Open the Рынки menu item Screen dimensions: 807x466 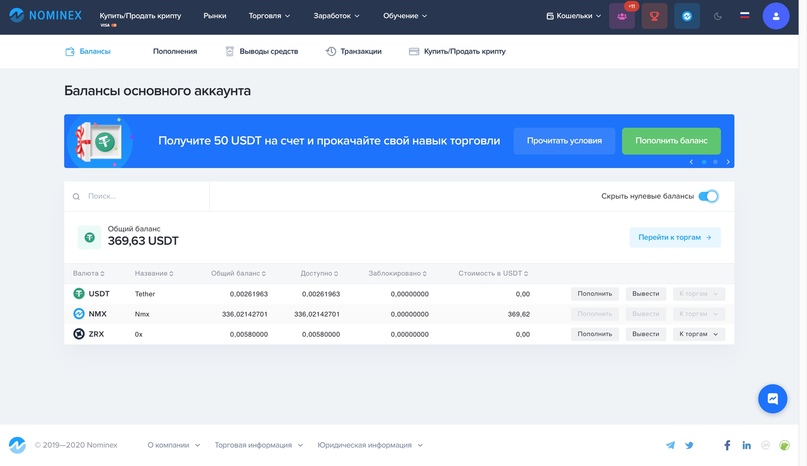click(x=215, y=16)
